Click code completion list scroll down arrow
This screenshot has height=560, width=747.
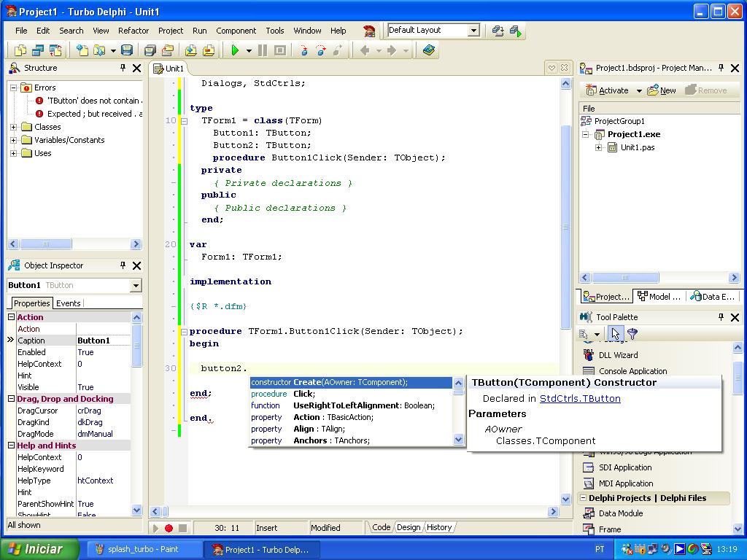pos(458,440)
